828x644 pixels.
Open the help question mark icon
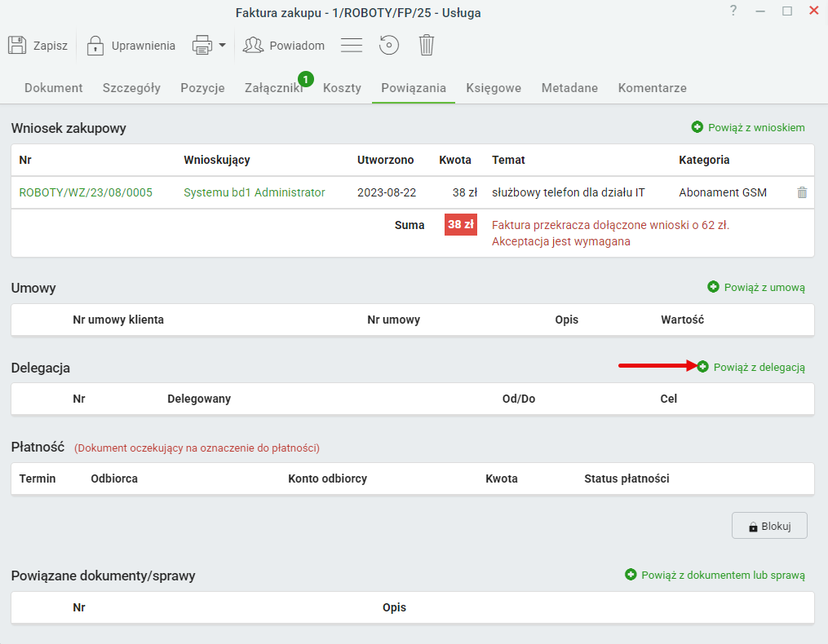tap(733, 11)
